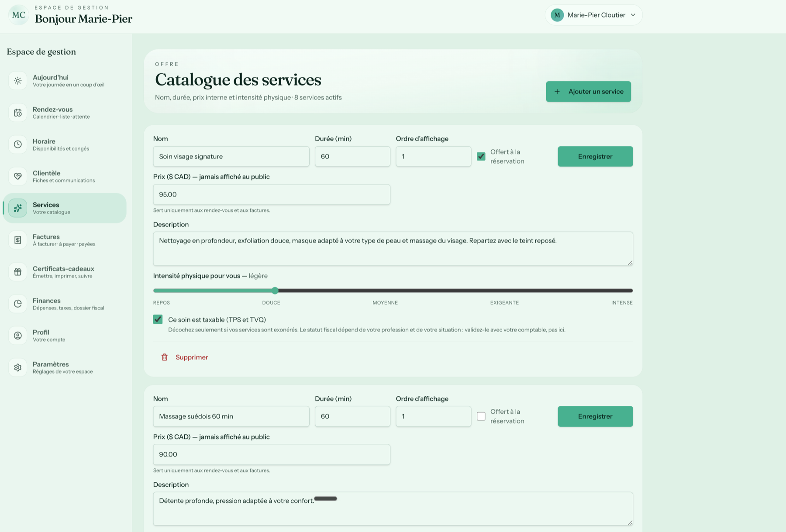Viewport: 786px width, 532px height.
Task: Click the calendar icon for Rendez-vous
Action: tap(18, 113)
